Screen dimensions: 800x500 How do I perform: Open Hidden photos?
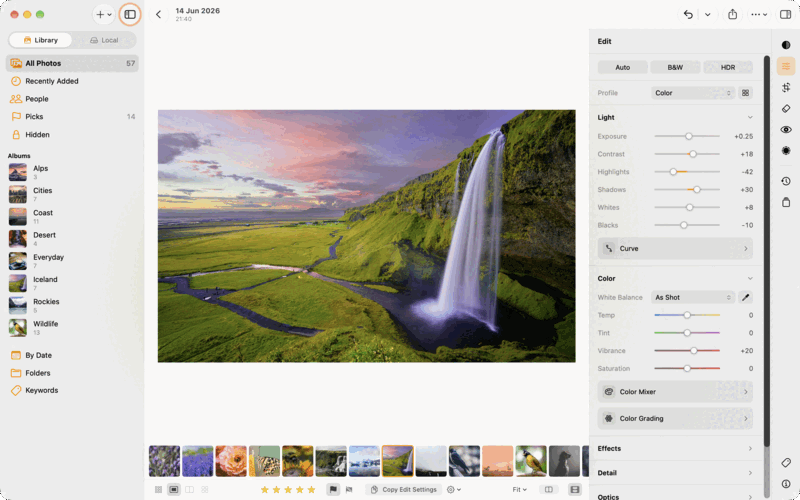[72, 135]
